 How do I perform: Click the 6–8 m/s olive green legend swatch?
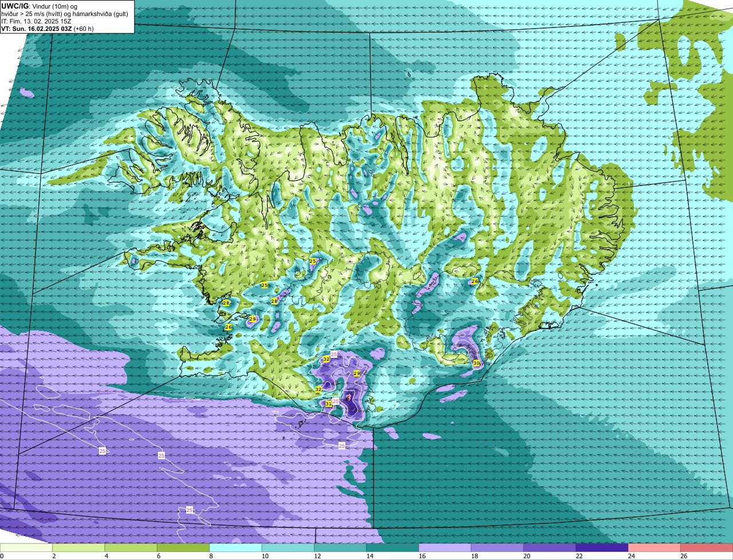tap(183, 548)
